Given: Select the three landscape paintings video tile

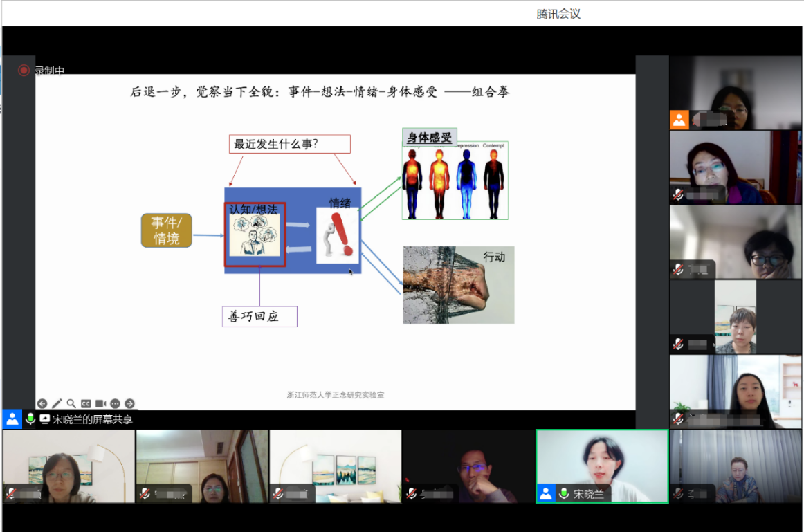Looking at the screenshot, I should (336, 466).
